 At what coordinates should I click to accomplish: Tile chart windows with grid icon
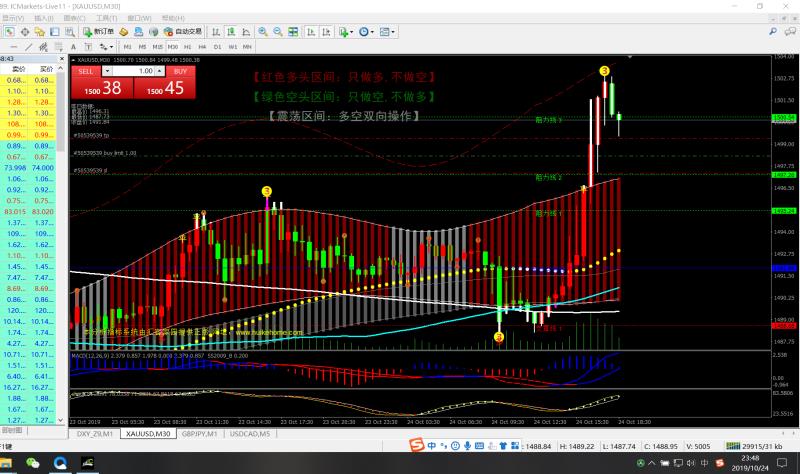[x=293, y=32]
